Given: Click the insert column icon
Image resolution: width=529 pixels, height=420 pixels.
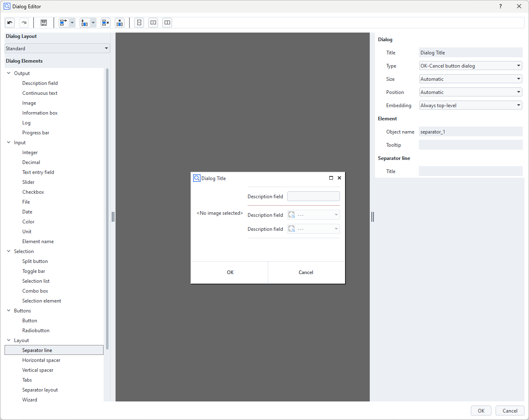Looking at the screenshot, I should point(85,23).
